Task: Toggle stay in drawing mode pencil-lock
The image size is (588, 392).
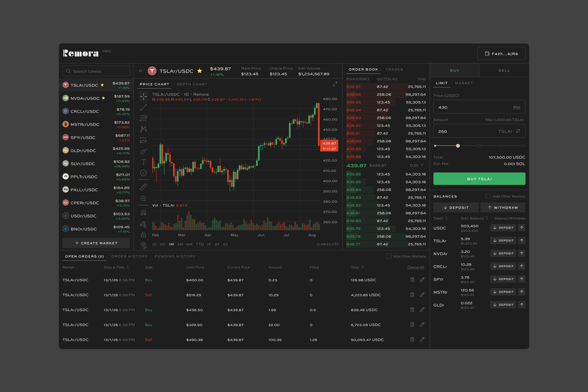Action: coord(143,224)
